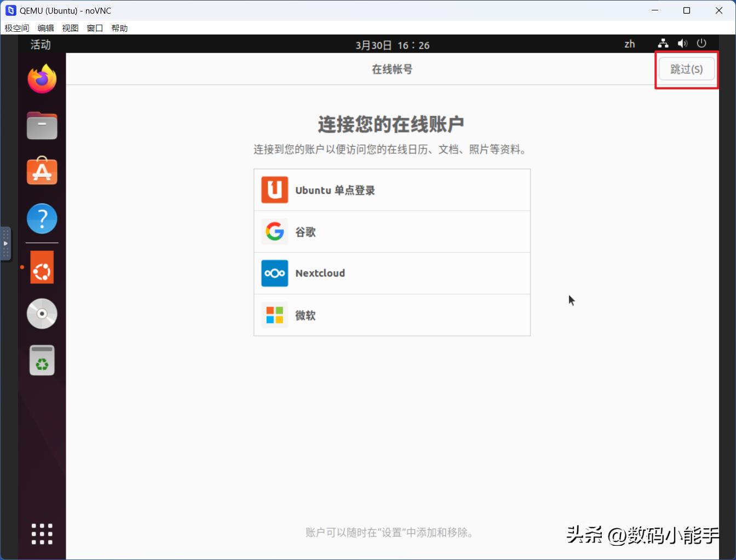The image size is (736, 560).
Task: Minimize the QEMU noVNC window
Action: point(655,10)
